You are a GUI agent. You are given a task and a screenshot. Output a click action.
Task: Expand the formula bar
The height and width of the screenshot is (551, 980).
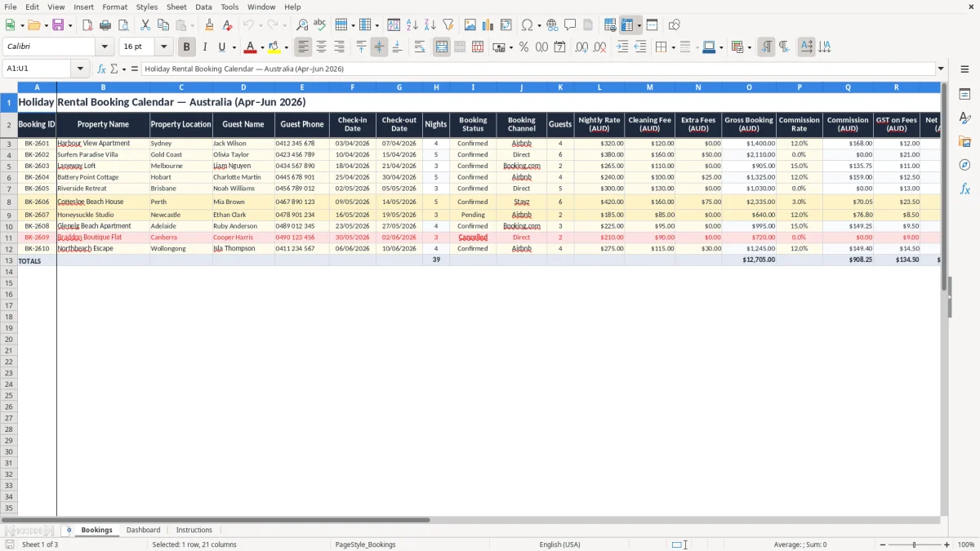click(x=941, y=69)
